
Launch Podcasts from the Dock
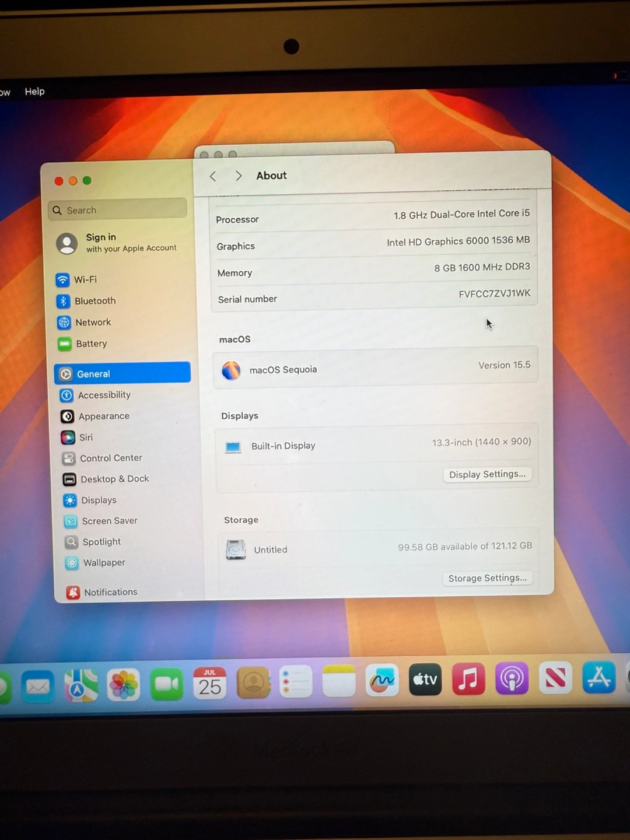(512, 678)
